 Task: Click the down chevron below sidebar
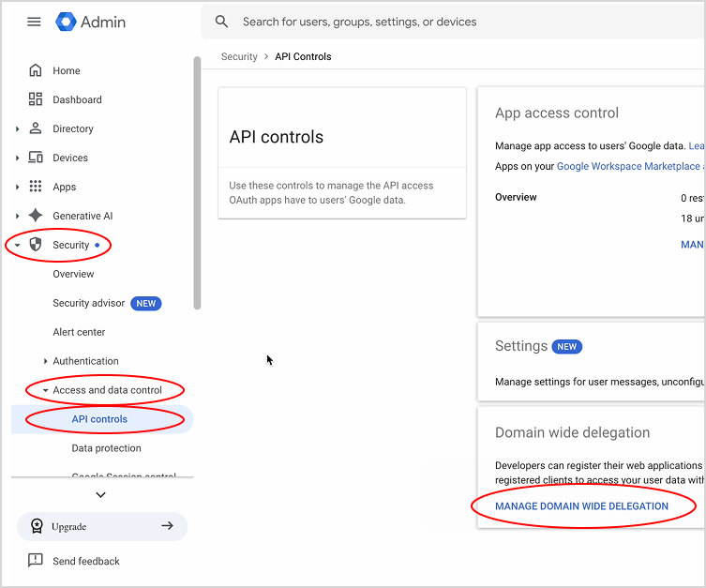[x=101, y=495]
